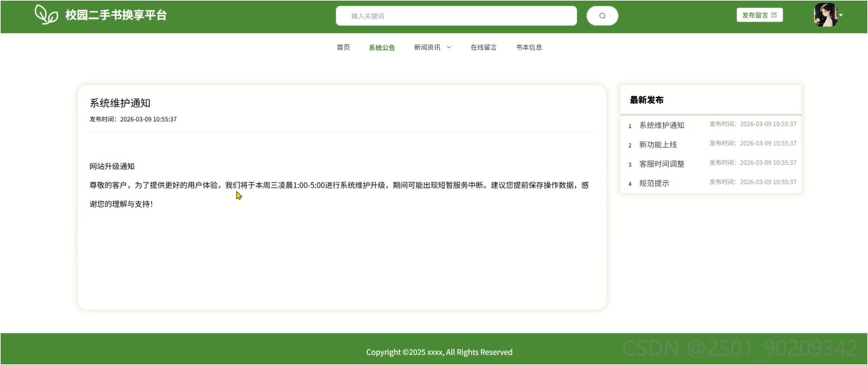Click the article's 发布时间 line

click(133, 119)
